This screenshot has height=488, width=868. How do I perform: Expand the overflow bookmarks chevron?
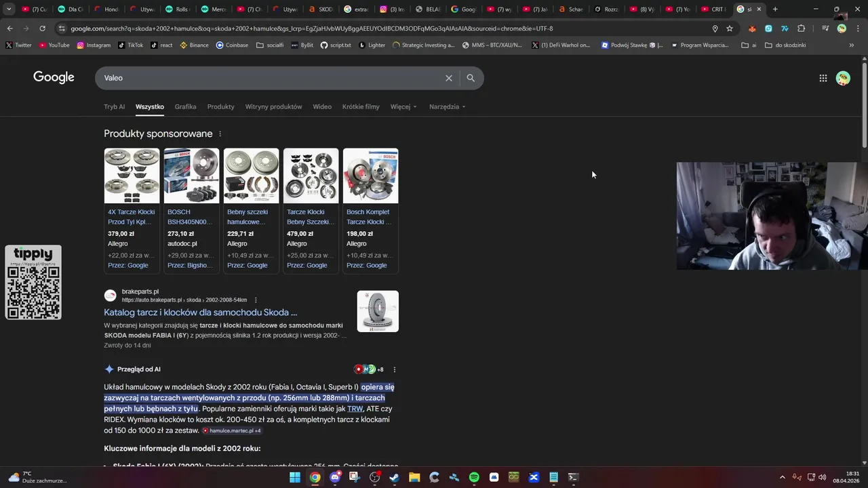click(x=851, y=45)
